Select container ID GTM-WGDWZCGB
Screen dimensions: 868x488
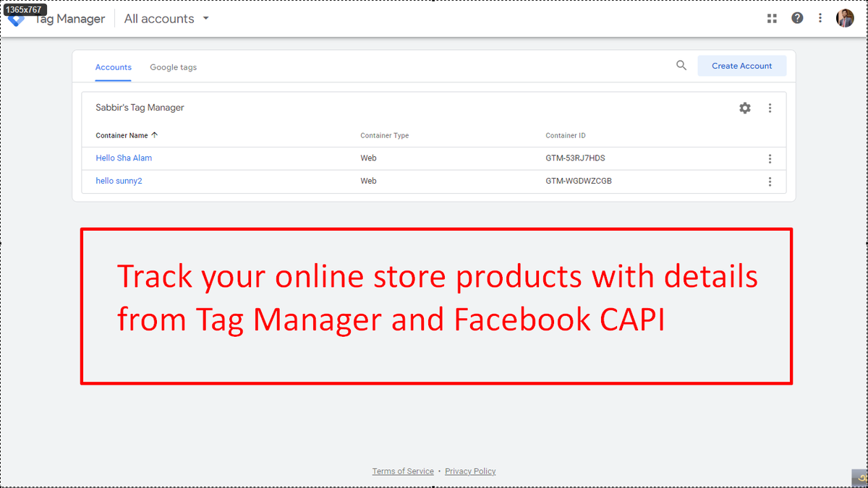click(579, 181)
